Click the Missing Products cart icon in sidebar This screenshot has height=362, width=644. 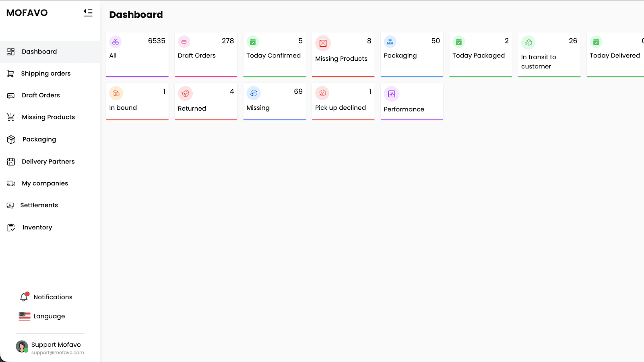pos(11,117)
